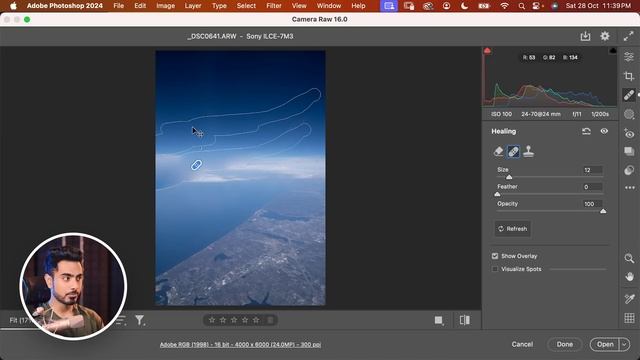Toggle before/after view icon
Viewport: 640px width, 360px height.
[x=464, y=320]
